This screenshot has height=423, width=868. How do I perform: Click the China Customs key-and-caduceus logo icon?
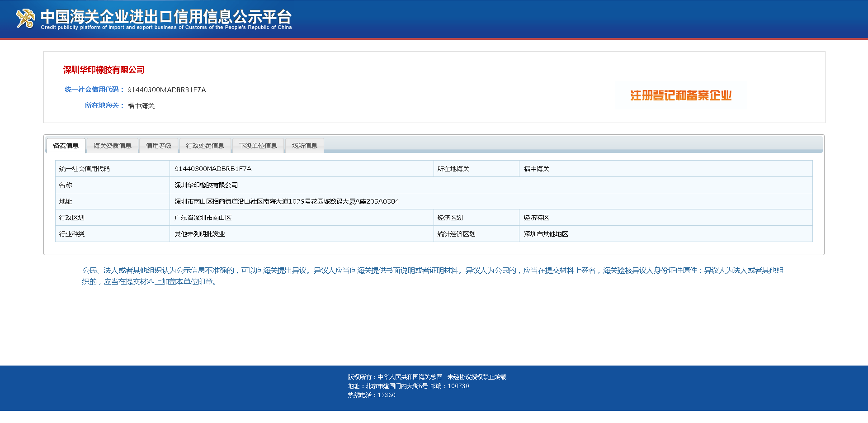pos(25,19)
